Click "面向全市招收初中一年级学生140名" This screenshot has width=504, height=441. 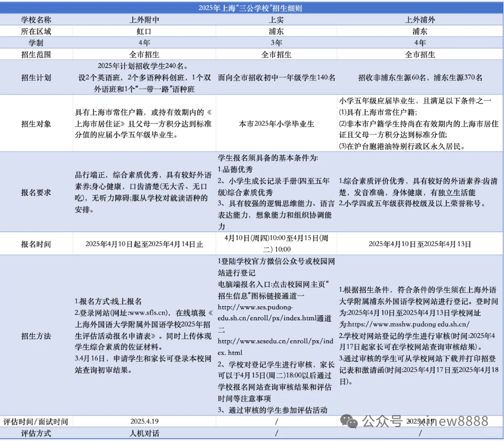(276, 77)
